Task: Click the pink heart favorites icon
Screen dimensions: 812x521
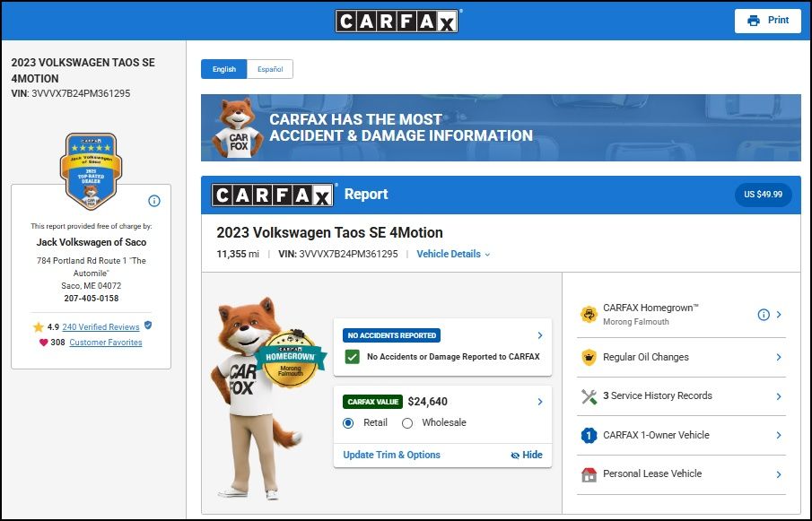Action: click(43, 342)
